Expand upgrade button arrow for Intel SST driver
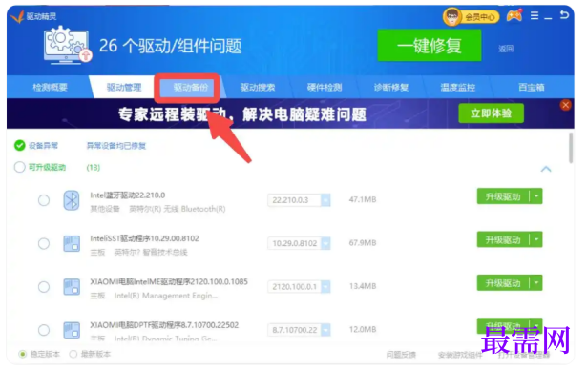 [536, 239]
